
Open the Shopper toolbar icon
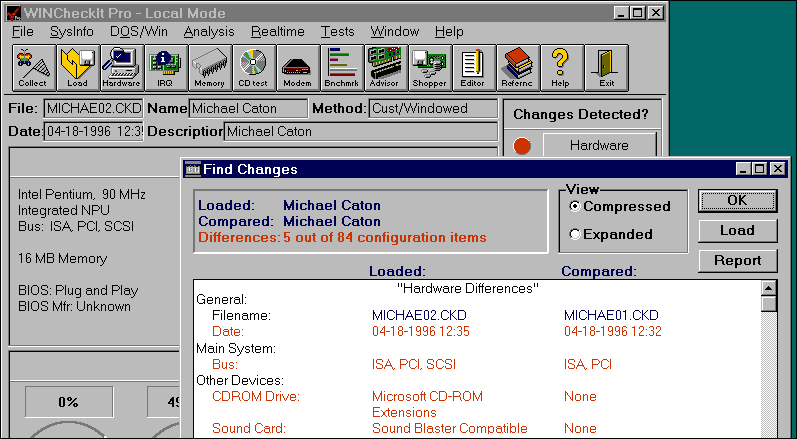429,68
